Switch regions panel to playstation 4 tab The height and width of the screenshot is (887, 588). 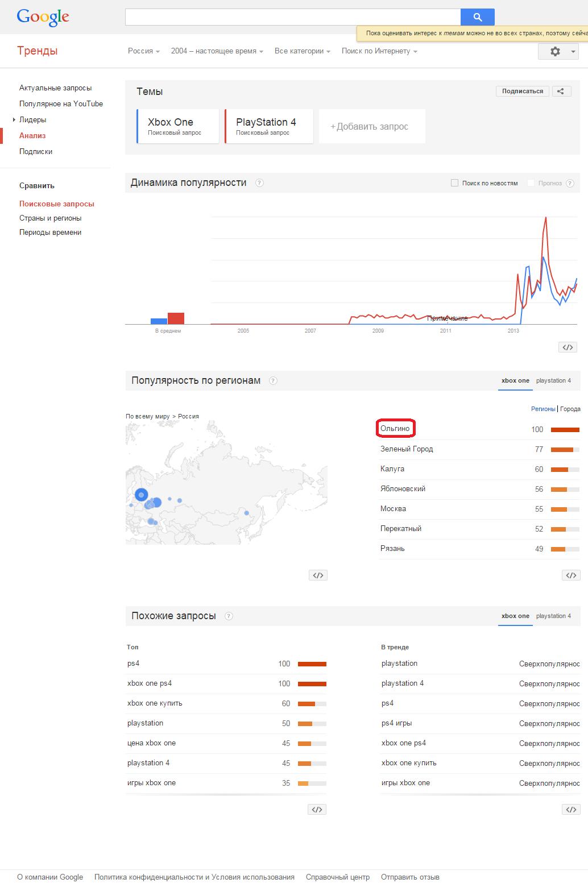[x=553, y=381]
